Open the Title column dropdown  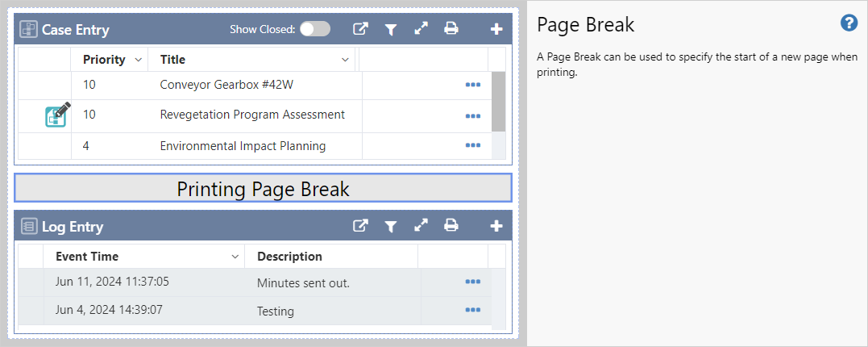[x=345, y=60]
